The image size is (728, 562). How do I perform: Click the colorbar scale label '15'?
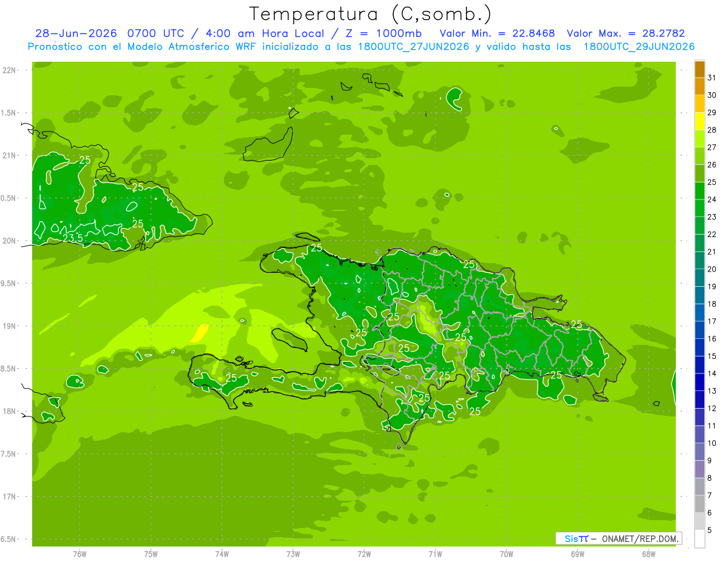click(712, 356)
